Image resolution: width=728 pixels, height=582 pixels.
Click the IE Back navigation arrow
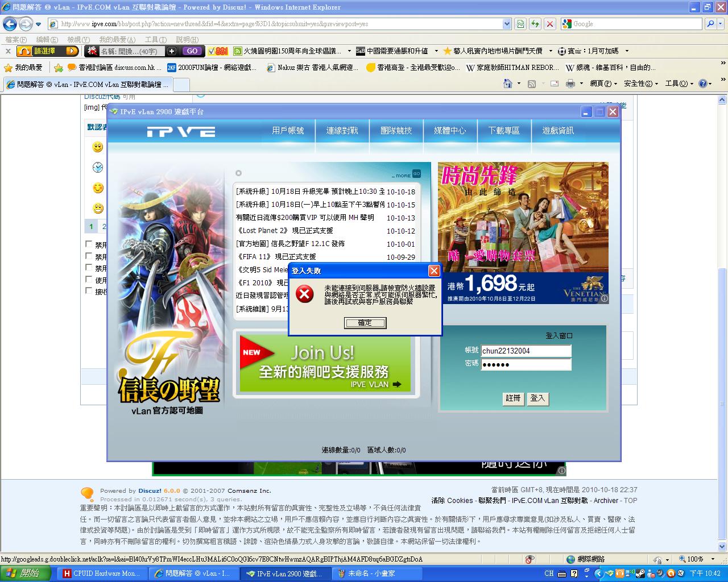[10, 24]
